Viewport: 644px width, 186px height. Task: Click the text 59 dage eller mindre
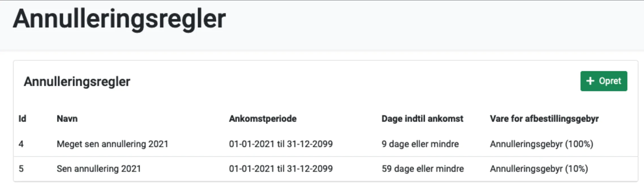click(x=423, y=169)
